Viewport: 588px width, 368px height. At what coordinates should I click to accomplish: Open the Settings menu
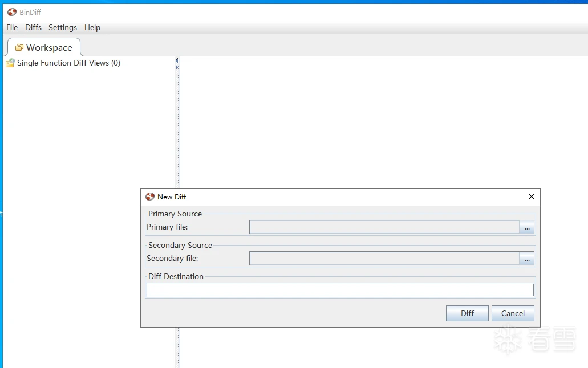click(x=63, y=27)
